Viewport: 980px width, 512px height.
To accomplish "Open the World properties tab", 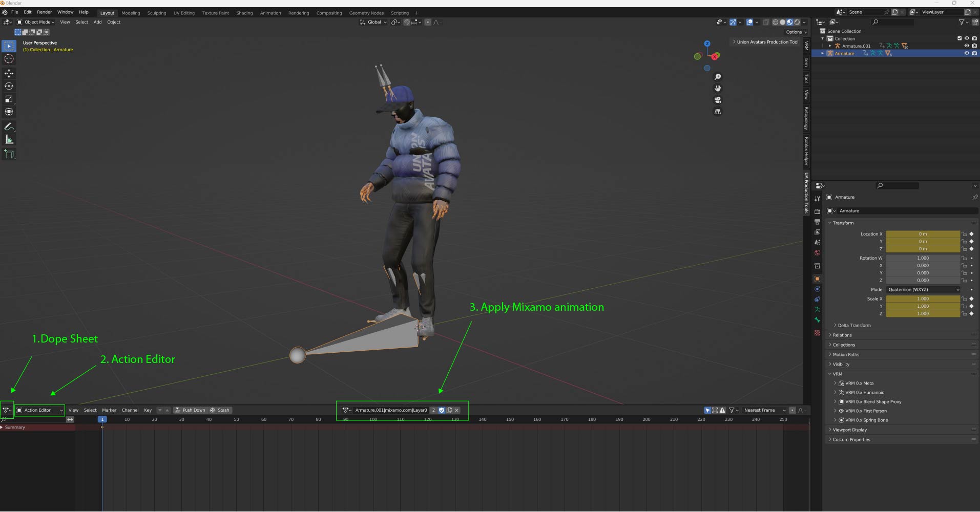I will point(817,252).
